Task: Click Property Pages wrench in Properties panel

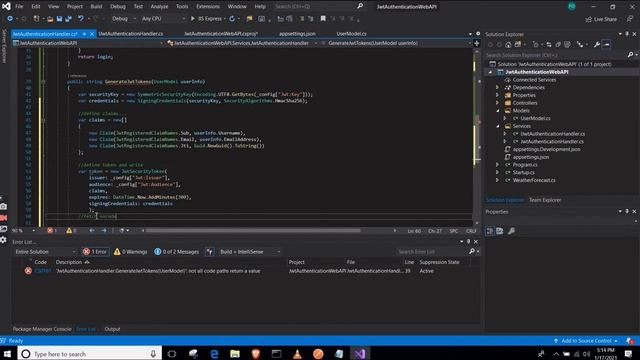Action: point(511,231)
